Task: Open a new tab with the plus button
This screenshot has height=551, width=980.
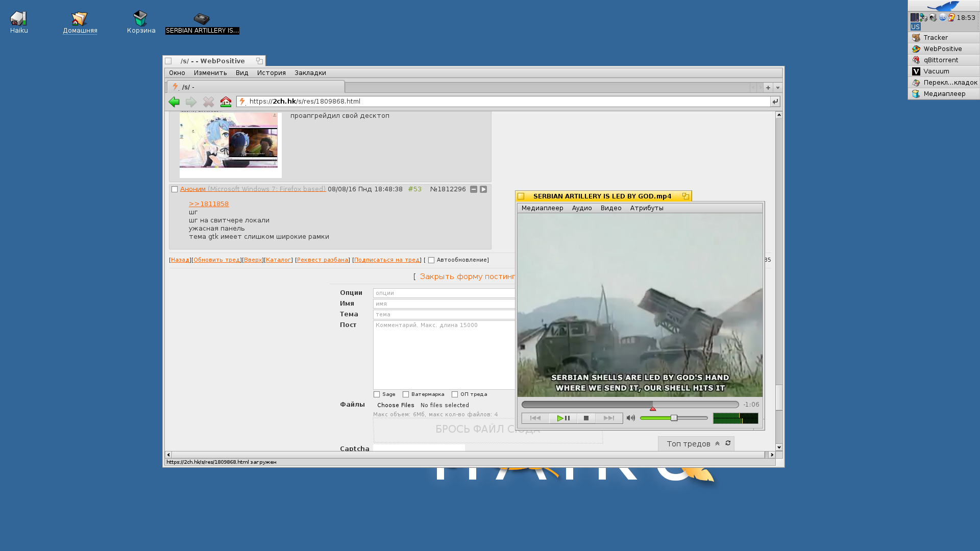Action: tap(768, 88)
